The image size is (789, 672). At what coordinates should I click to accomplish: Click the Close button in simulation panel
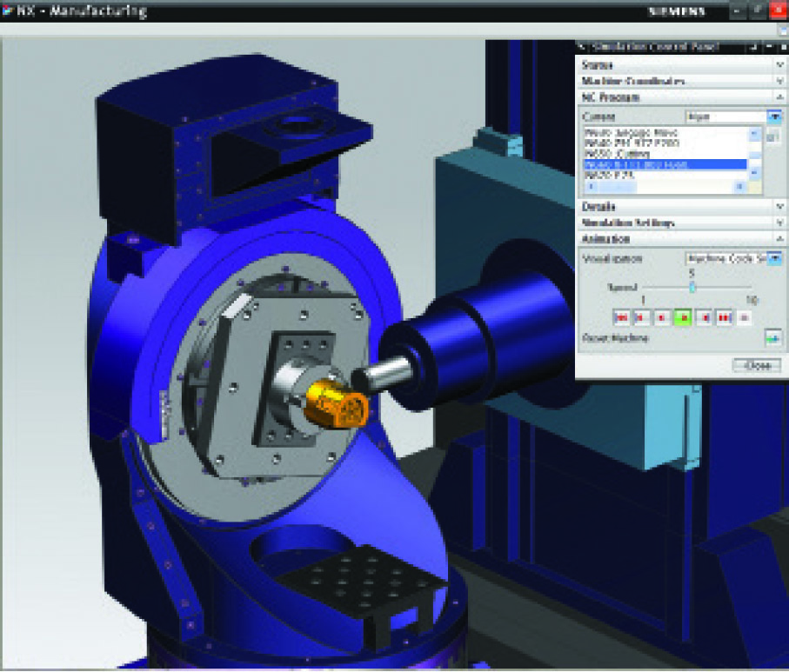757,366
